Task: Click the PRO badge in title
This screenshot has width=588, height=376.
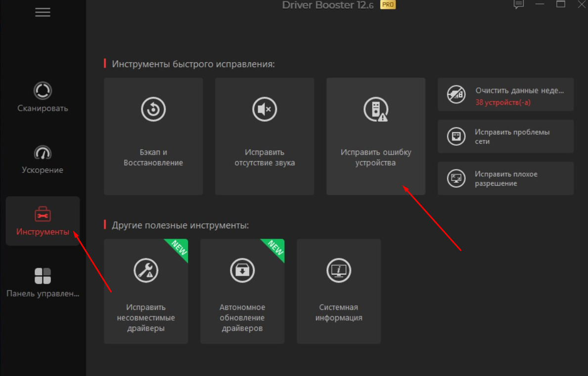Action: tap(388, 4)
